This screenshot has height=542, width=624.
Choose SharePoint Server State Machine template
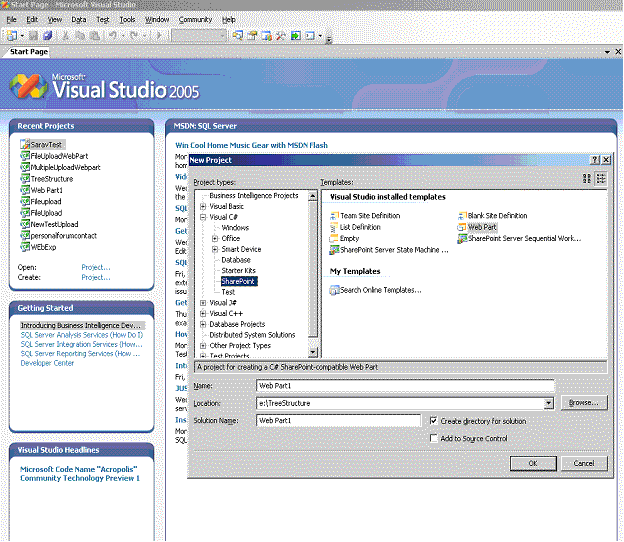click(x=389, y=250)
